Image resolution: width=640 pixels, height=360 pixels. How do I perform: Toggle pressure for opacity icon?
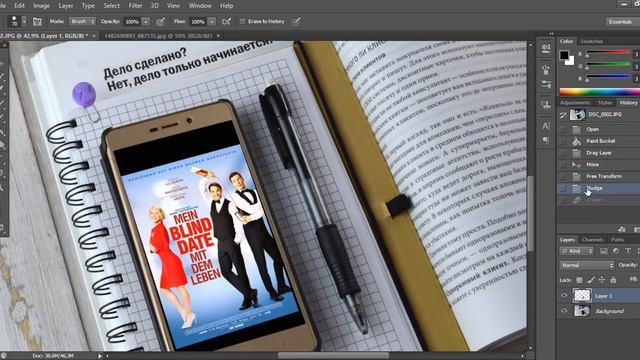pyautogui.click(x=161, y=22)
